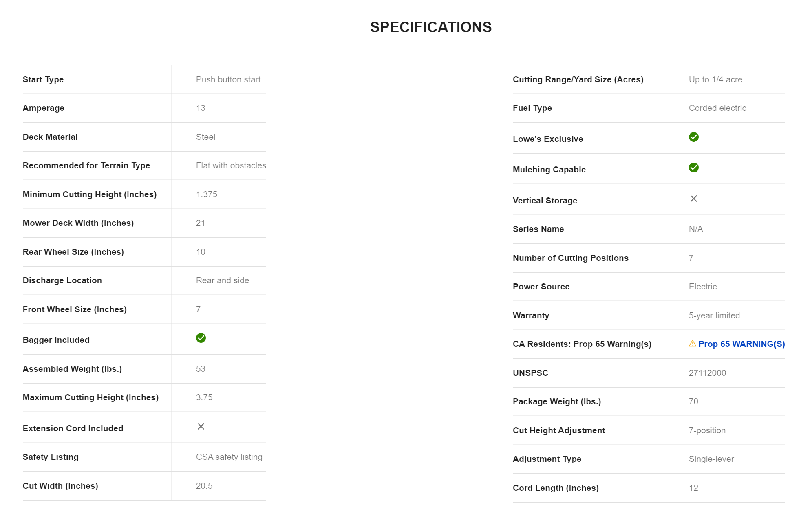Click the green checkmark for Mulching Capable
The height and width of the screenshot is (514, 812).
693,168
